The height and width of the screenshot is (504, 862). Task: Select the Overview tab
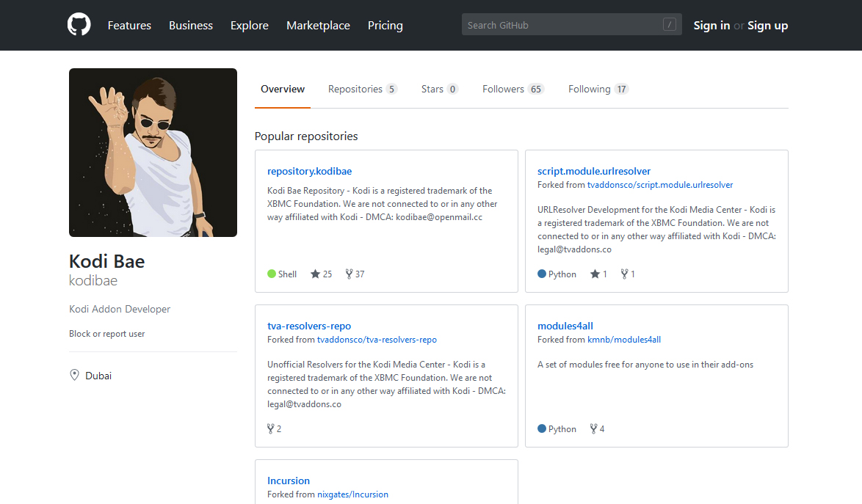tap(283, 89)
